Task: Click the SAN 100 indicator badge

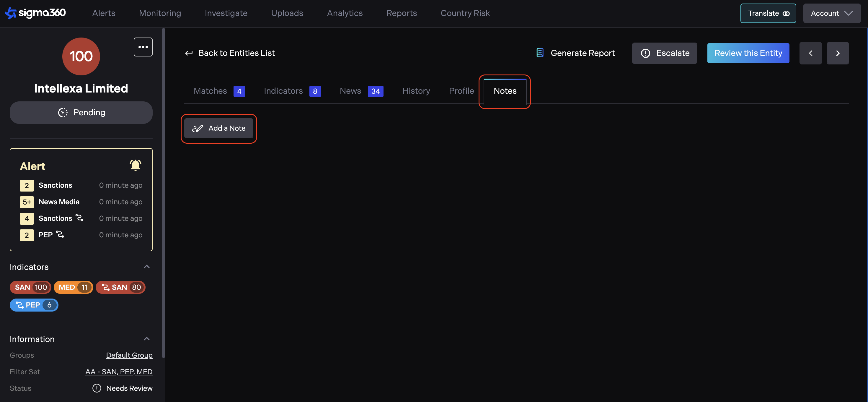Action: (x=30, y=287)
